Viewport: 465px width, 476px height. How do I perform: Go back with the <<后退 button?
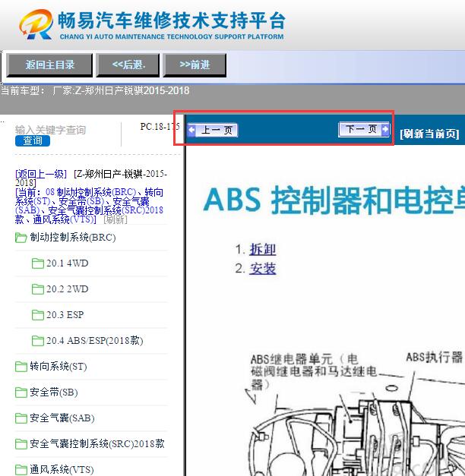pos(128,65)
